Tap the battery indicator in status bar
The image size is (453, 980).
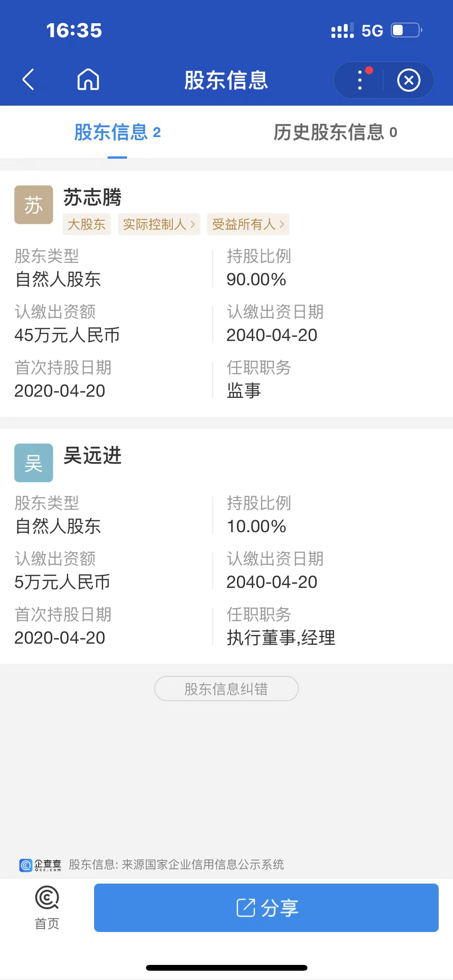tap(407, 30)
